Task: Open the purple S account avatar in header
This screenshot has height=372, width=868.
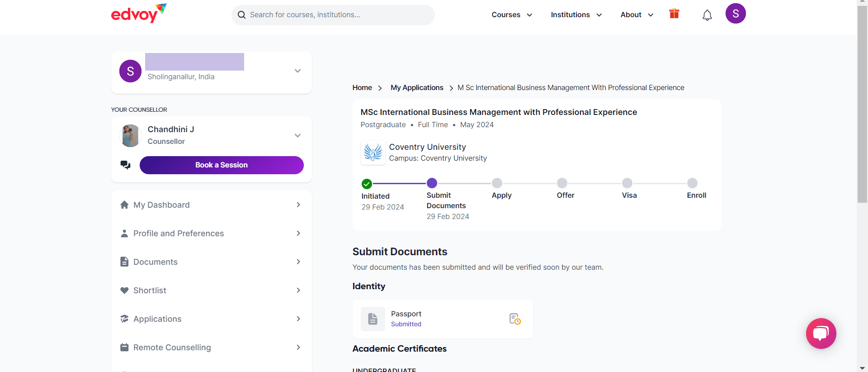Action: tap(736, 14)
